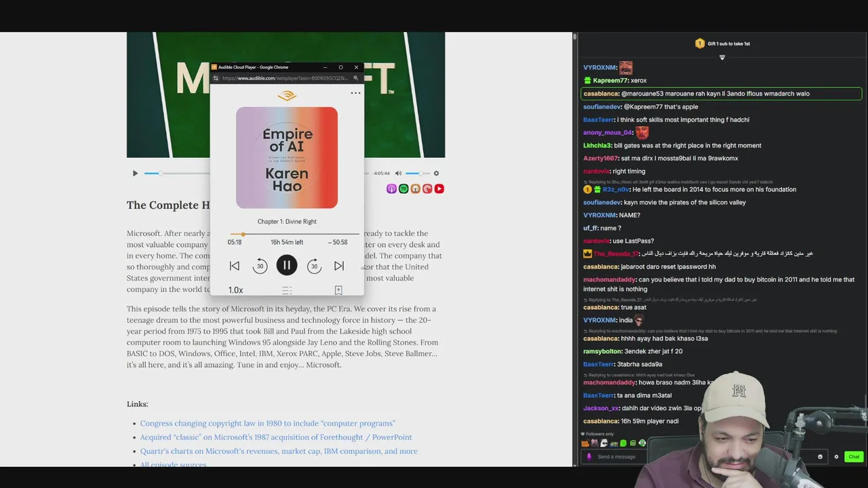Viewport: 868px width, 488px height.
Task: Rewind 30 seconds in Audible player
Action: pos(260,266)
